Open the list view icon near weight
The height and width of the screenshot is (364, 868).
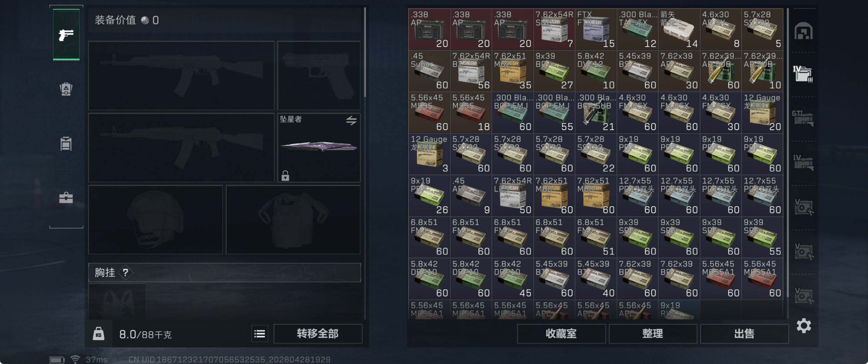259,334
